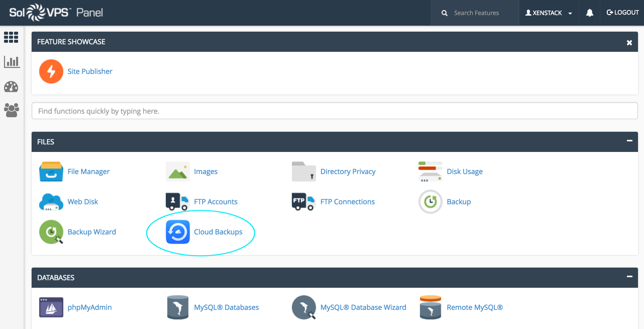Click the home grid sidebar icon
Screen dimensions: 644x329
click(x=11, y=37)
